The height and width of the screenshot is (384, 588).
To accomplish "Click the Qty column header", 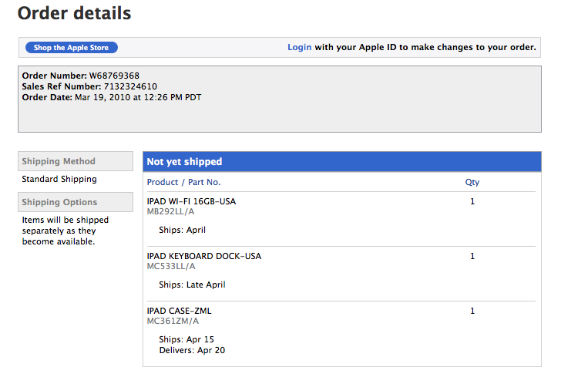I will click(472, 182).
